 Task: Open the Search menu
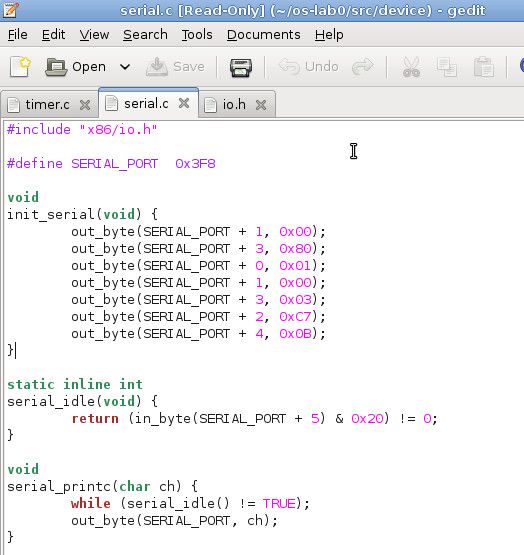click(145, 35)
